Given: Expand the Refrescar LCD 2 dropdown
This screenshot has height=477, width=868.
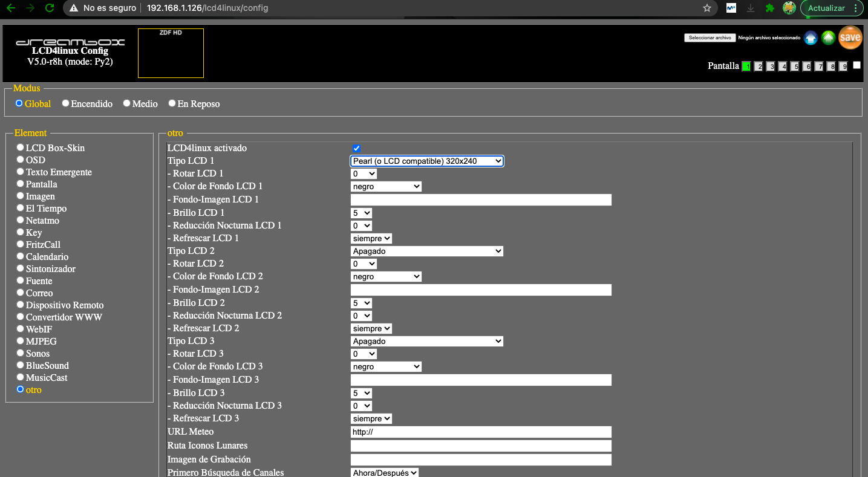Looking at the screenshot, I should pyautogui.click(x=371, y=329).
